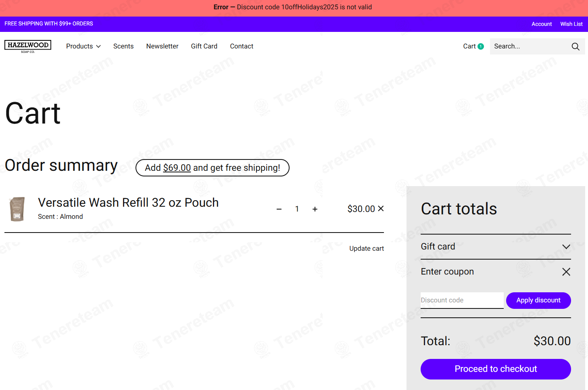Focus the Discount code field
The image size is (588, 390).
[x=462, y=300]
